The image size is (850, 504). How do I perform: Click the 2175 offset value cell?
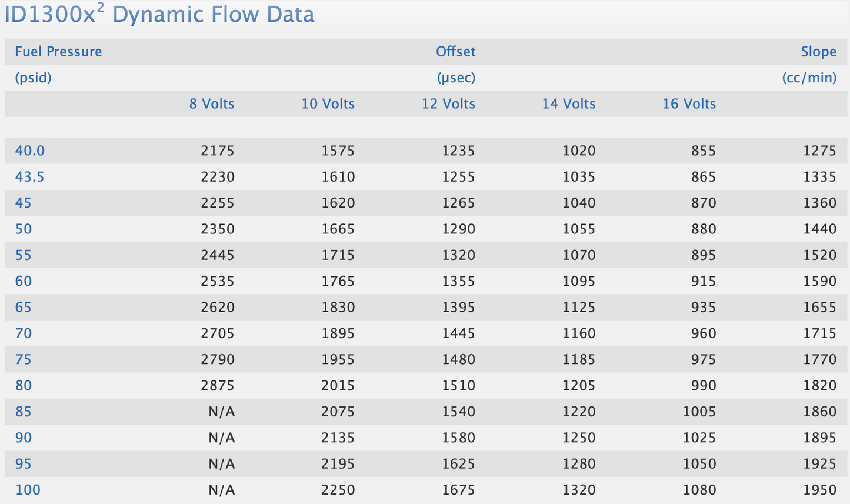[217, 151]
